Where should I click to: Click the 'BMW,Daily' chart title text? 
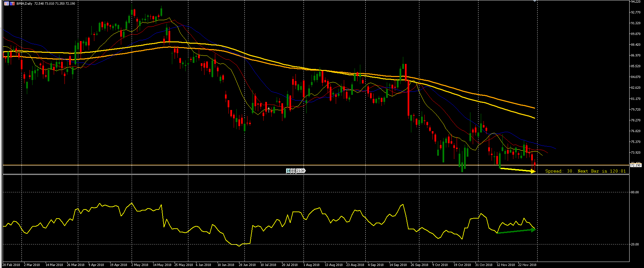coord(25,3)
